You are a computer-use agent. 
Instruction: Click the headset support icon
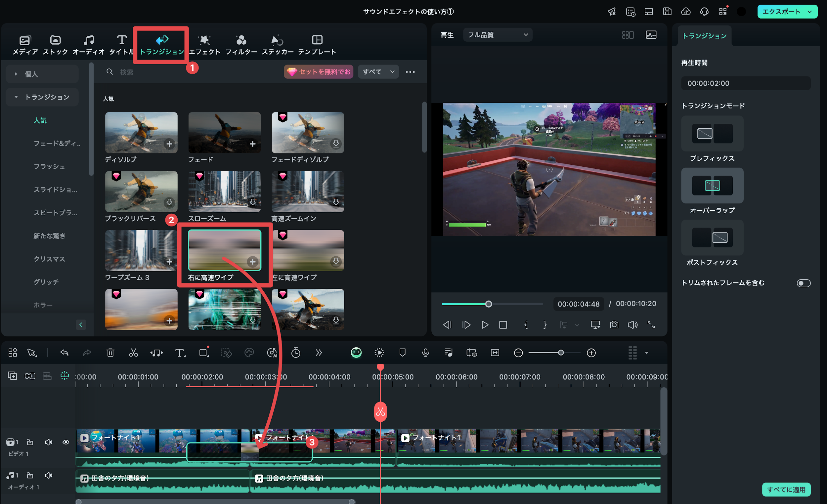tap(704, 11)
